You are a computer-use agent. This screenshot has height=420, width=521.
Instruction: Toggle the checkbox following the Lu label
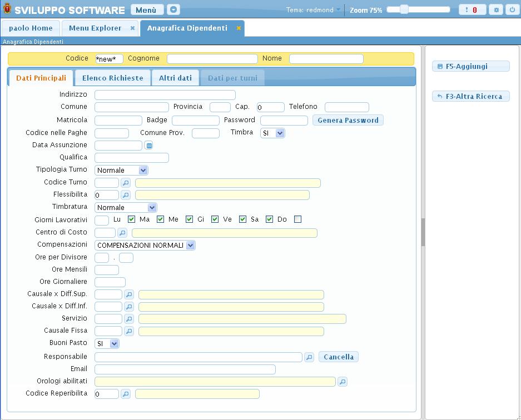click(x=132, y=219)
